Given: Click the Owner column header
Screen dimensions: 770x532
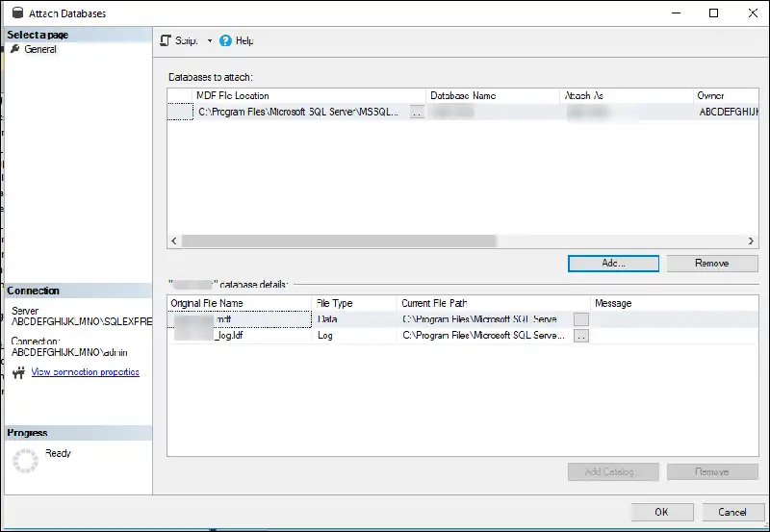Looking at the screenshot, I should pyautogui.click(x=726, y=95).
